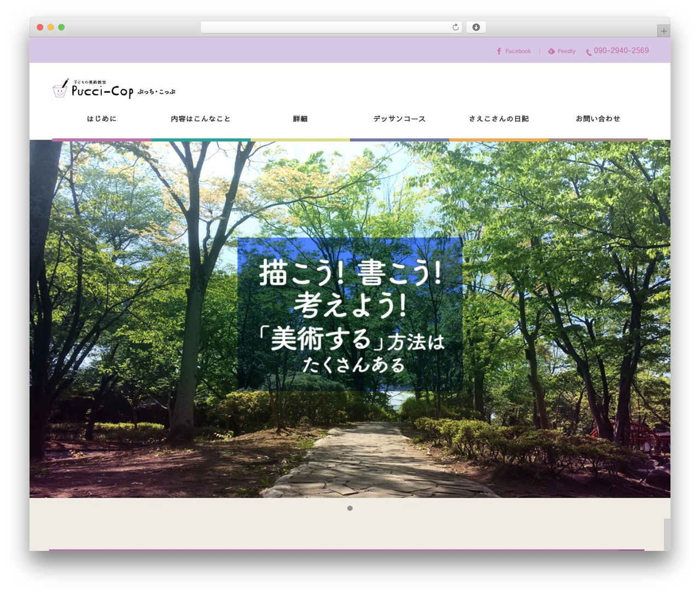Follow the Feedly text link
Image resolution: width=700 pixels, height=593 pixels.
(x=567, y=51)
